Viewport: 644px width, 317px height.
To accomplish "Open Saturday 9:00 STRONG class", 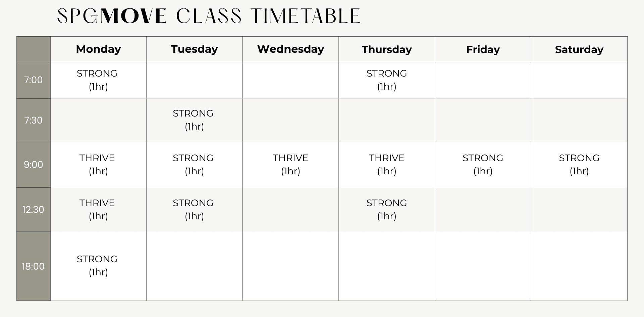I will coord(579,164).
